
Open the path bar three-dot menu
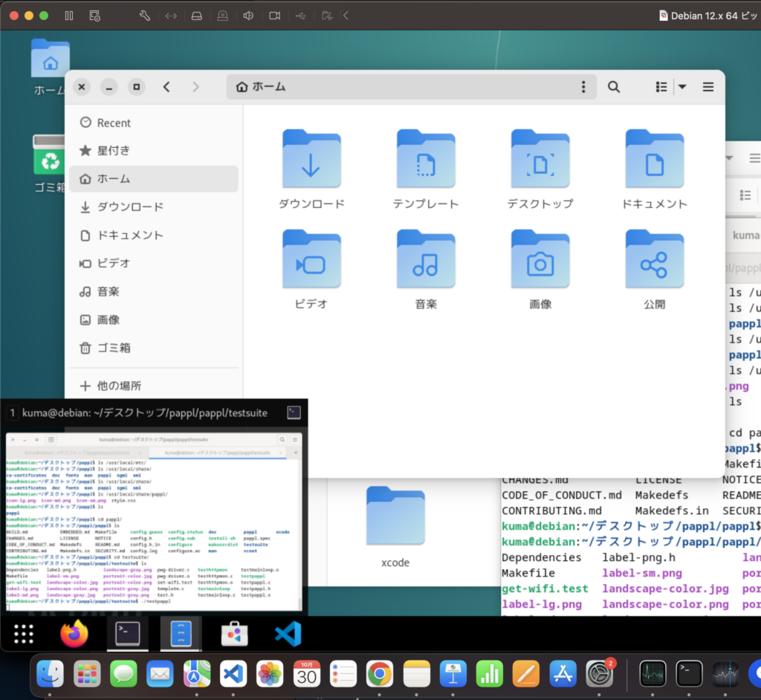click(x=583, y=87)
